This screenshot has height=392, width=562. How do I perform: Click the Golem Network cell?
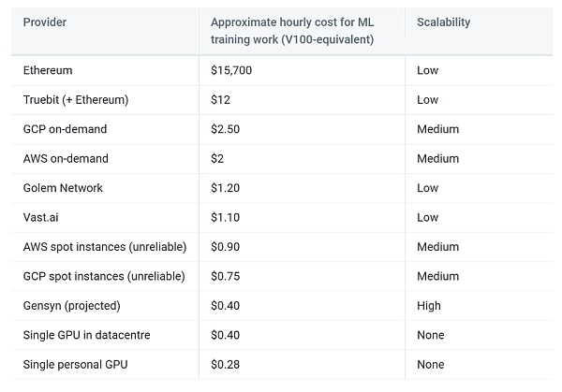click(63, 188)
